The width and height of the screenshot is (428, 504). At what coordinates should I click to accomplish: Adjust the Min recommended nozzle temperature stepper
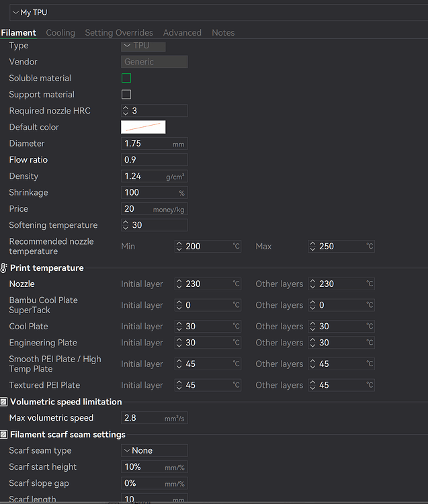pyautogui.click(x=179, y=246)
